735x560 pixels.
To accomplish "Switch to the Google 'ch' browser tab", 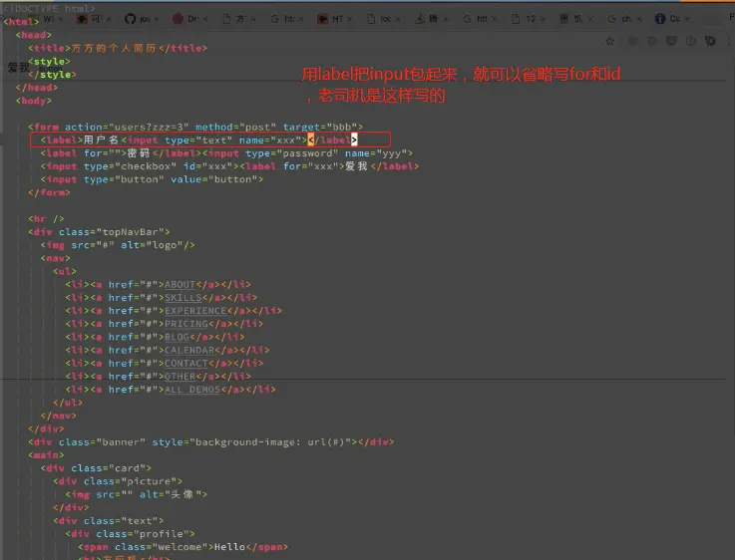I will (x=624, y=19).
